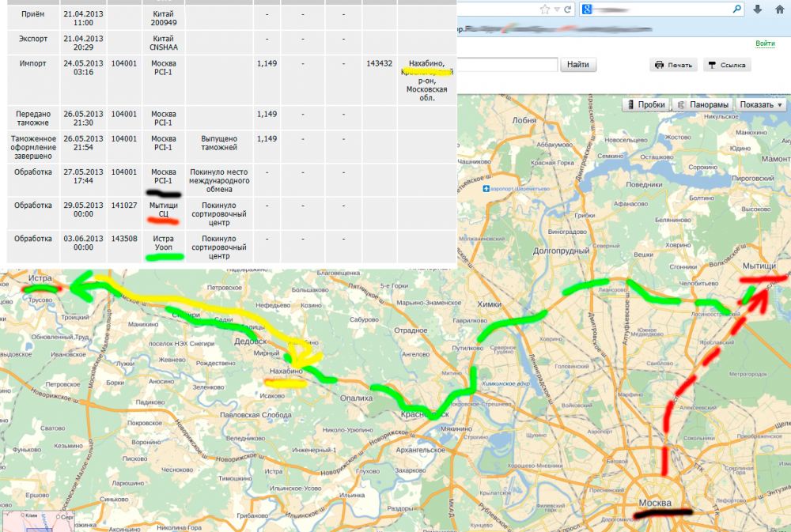Viewport: 791px width, 532px height.
Task: Click the Павловская Слобода map label
Action: (x=255, y=415)
